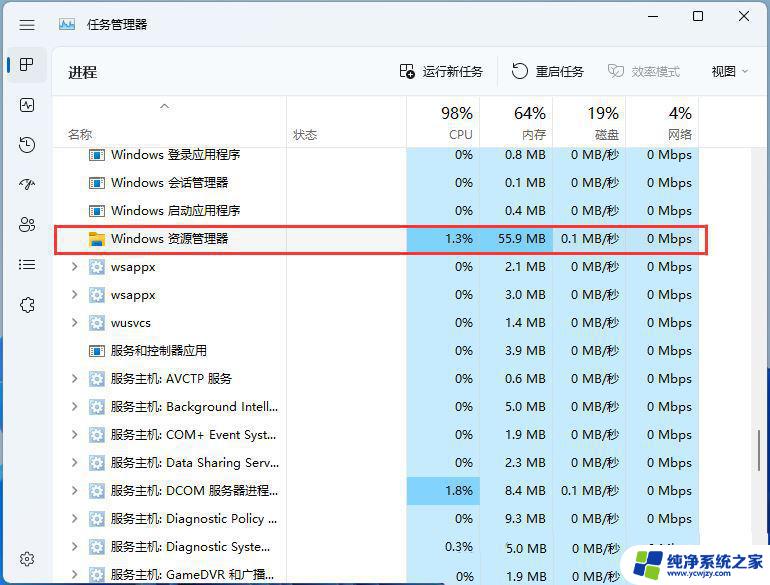Click the 运行新任务 button
The width and height of the screenshot is (770, 585).
[x=441, y=72]
